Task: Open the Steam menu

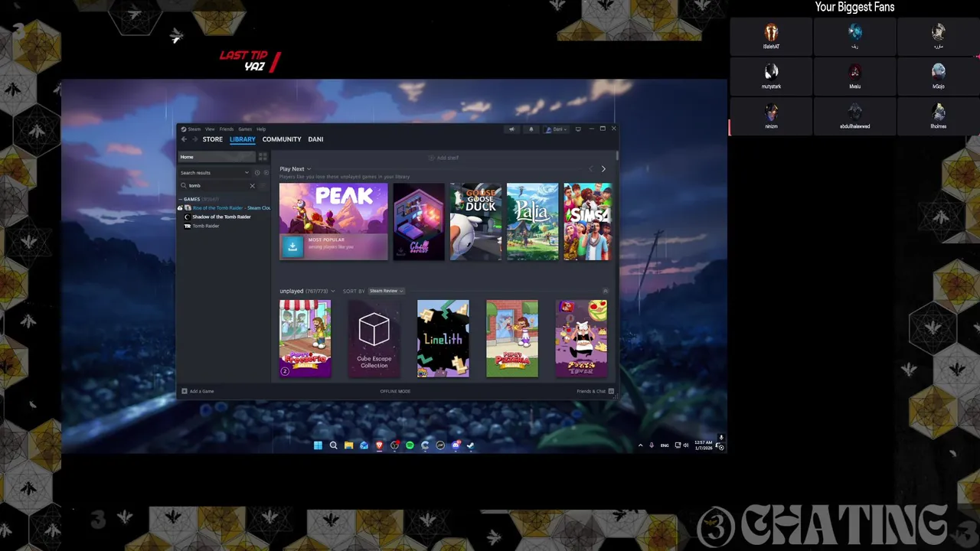Action: (194, 129)
